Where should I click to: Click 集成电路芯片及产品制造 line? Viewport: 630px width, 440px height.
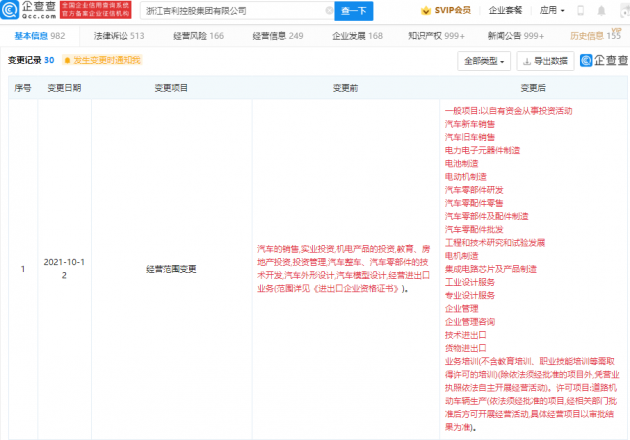(491, 269)
